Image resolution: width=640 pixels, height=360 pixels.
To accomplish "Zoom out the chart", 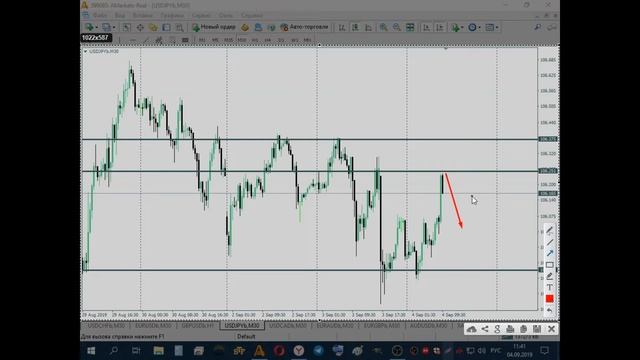I will (396, 27).
